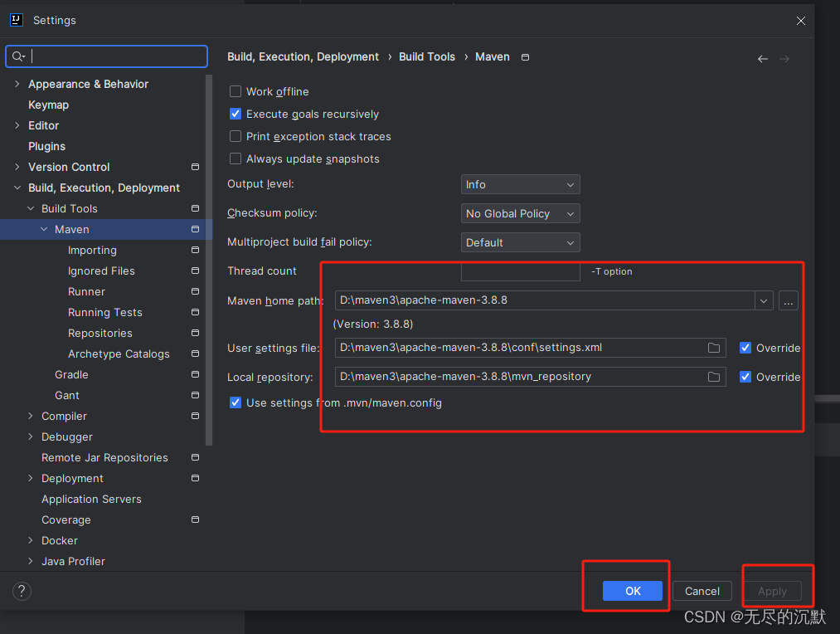Click the Apply button

pyautogui.click(x=772, y=591)
